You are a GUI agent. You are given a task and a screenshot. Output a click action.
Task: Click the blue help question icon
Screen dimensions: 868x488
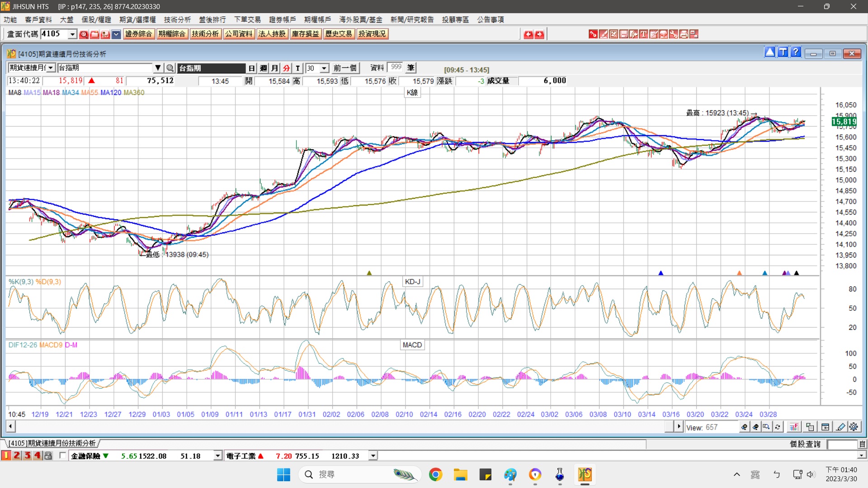(796, 52)
